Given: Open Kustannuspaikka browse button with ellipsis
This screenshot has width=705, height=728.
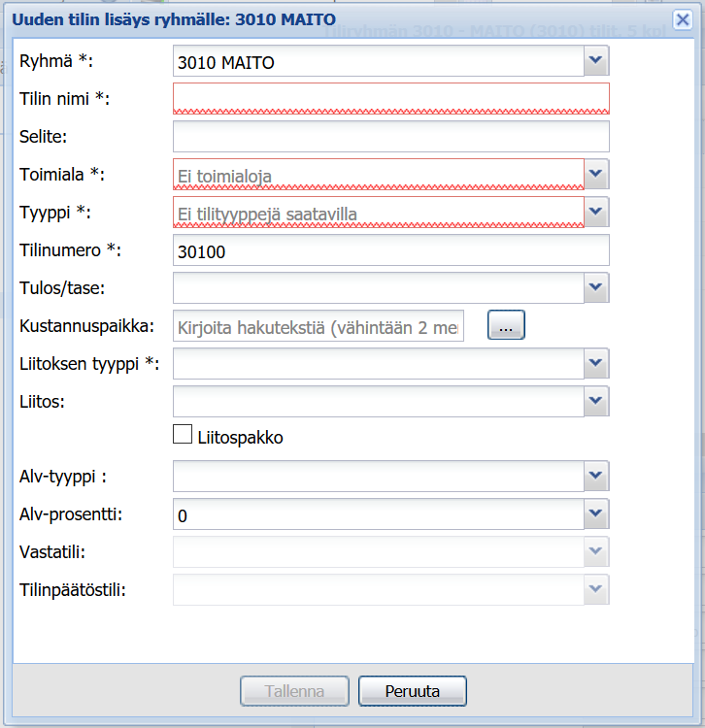Looking at the screenshot, I should (x=506, y=326).
